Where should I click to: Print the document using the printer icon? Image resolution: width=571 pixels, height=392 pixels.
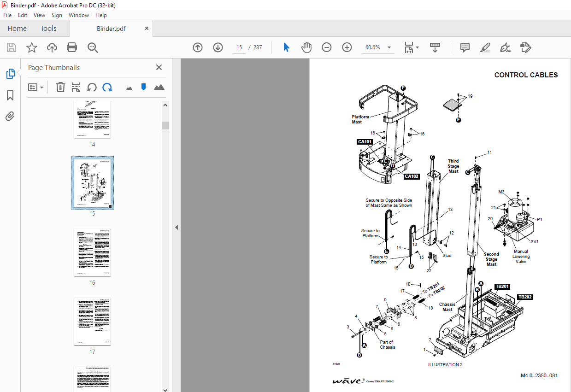click(72, 47)
